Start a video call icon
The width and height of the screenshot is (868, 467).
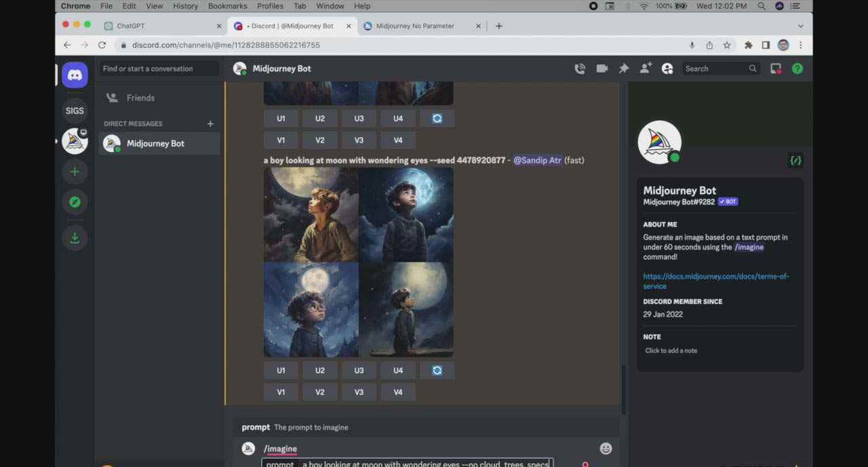pos(601,69)
